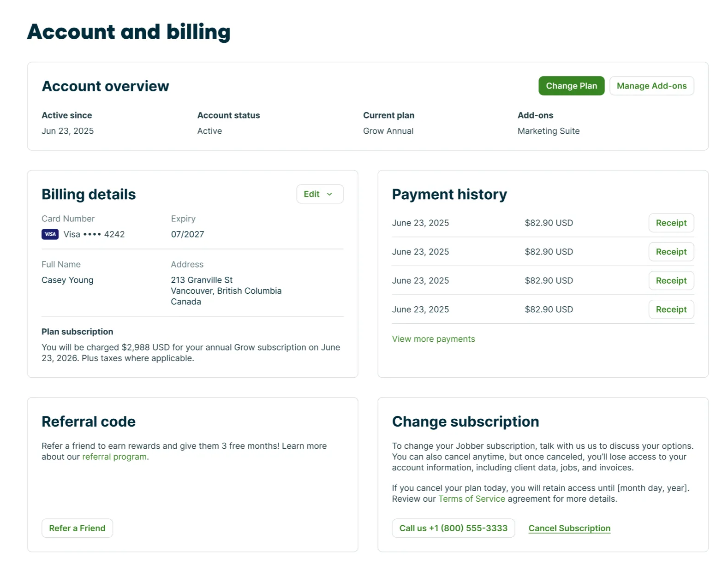728x570 pixels.
Task: Click the 'Vancouver, British Columbia' address line
Action: (x=226, y=291)
